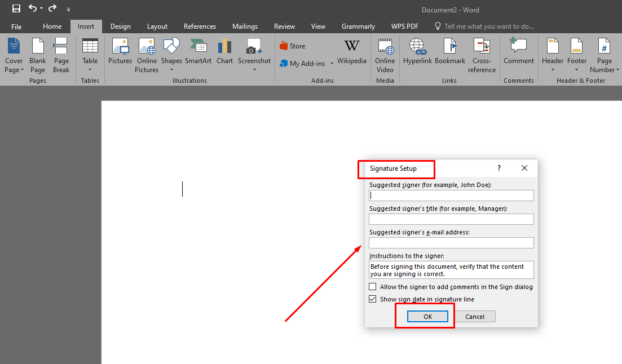Insert a Blank Page

(37, 55)
